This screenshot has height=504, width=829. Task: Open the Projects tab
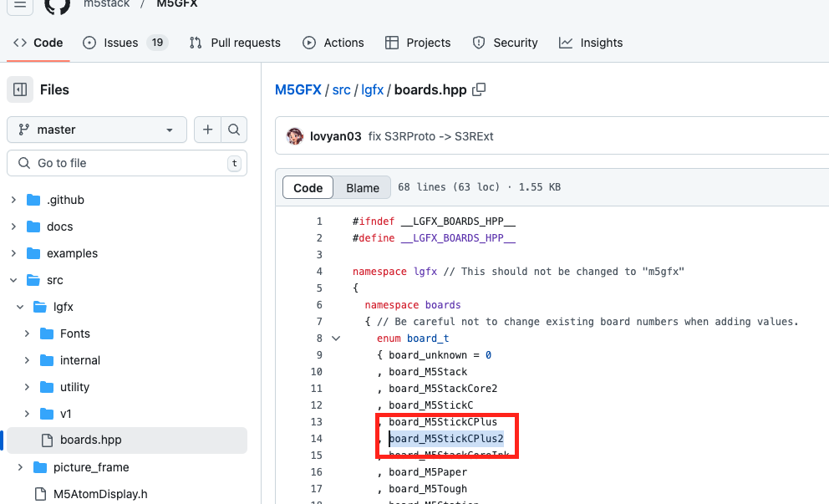click(x=418, y=43)
